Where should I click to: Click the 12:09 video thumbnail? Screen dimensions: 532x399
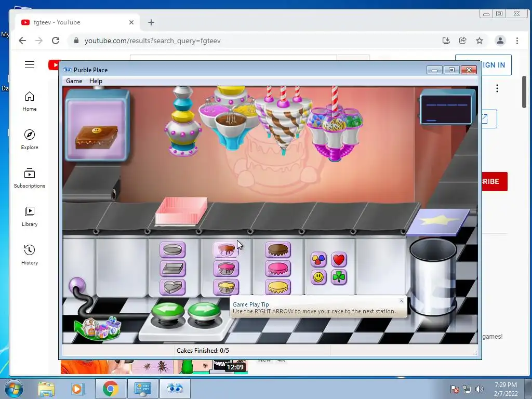[x=154, y=367]
